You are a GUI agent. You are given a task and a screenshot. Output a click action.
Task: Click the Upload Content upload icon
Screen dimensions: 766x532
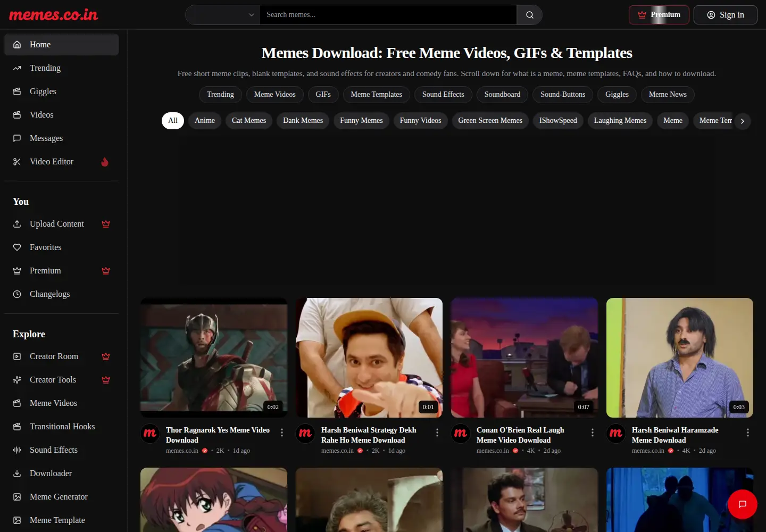coord(17,224)
